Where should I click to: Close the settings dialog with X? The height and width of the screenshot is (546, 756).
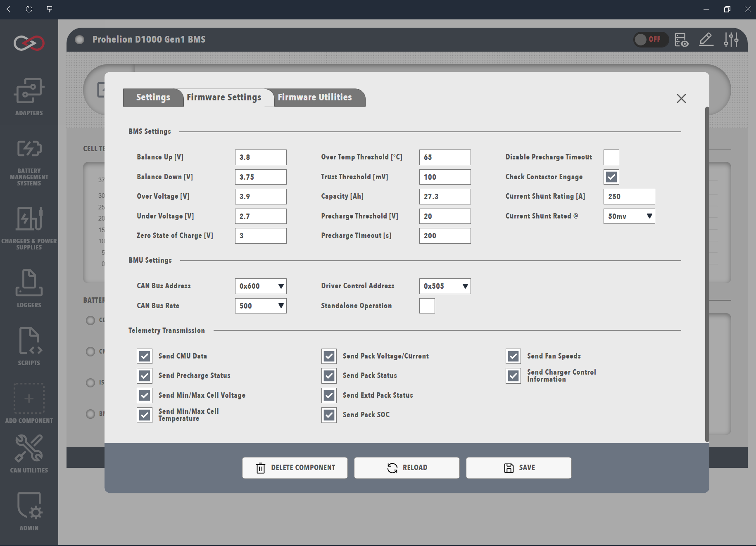click(681, 98)
